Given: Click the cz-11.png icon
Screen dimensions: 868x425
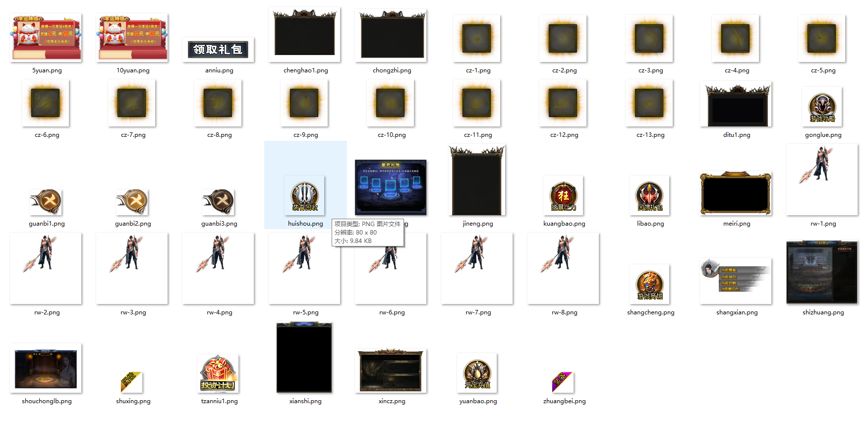Looking at the screenshot, I should 477,103.
